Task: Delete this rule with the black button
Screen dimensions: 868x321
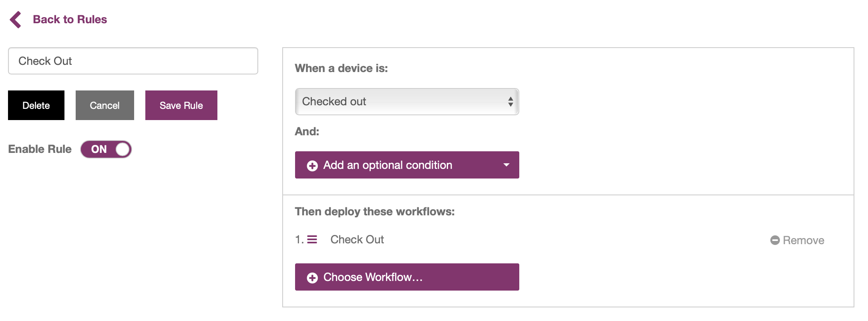Action: click(36, 105)
